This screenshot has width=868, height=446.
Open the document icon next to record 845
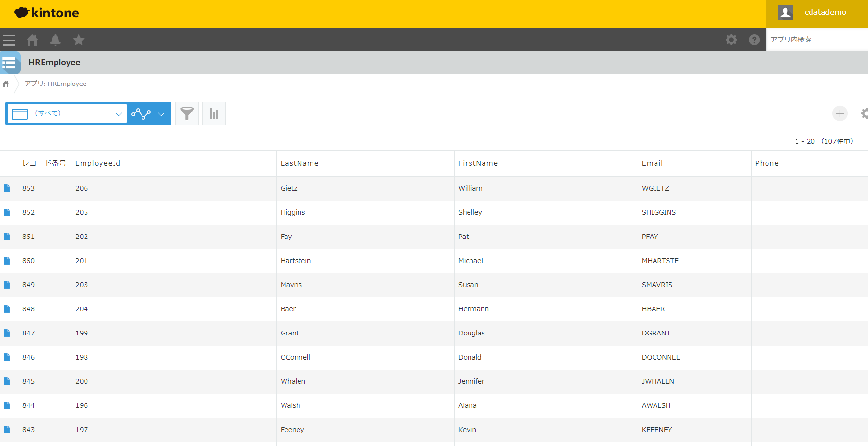7,381
